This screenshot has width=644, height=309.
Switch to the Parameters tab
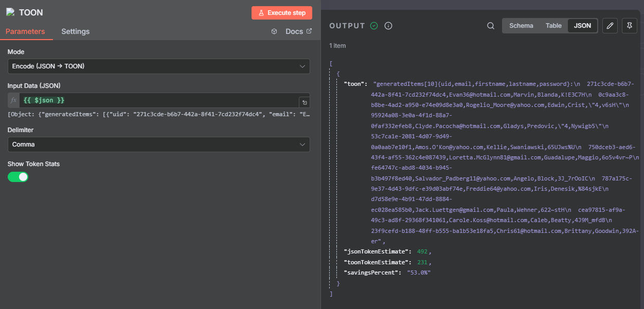(x=25, y=31)
